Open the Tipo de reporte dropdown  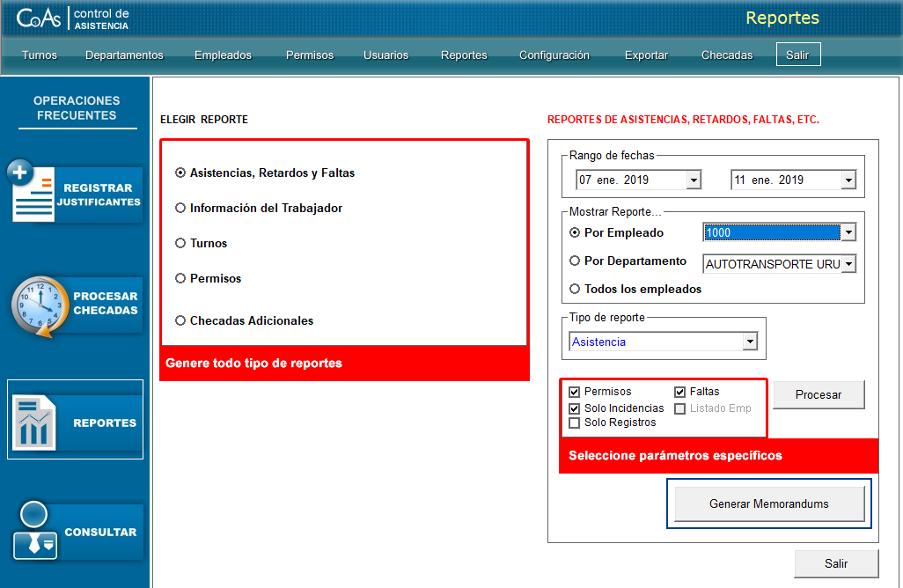[x=749, y=342]
